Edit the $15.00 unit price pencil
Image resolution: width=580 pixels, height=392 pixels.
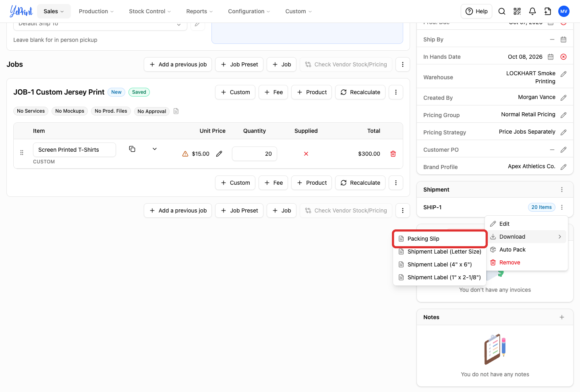coord(219,154)
